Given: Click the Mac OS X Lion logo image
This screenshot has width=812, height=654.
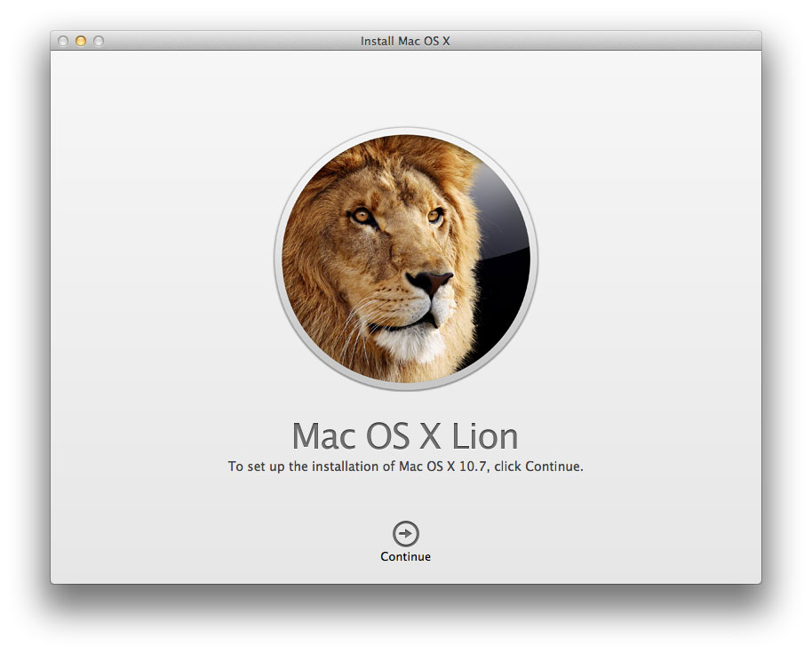Looking at the screenshot, I should tap(406, 259).
